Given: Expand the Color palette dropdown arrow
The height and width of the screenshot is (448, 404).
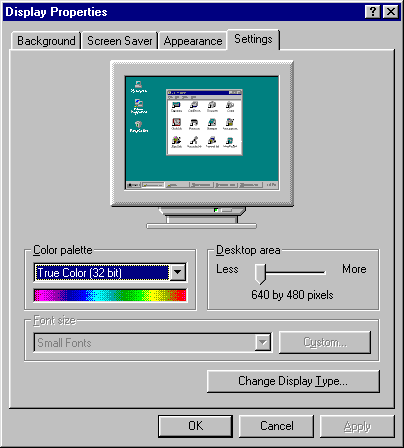Looking at the screenshot, I should (x=178, y=272).
